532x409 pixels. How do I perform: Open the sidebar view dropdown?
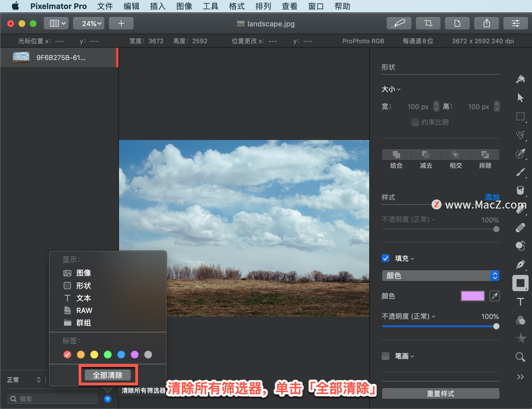coord(56,23)
